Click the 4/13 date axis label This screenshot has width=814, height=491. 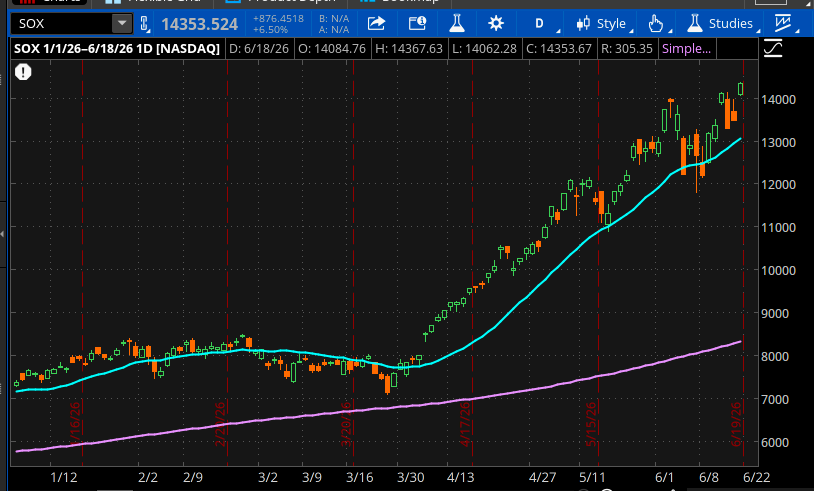click(461, 478)
